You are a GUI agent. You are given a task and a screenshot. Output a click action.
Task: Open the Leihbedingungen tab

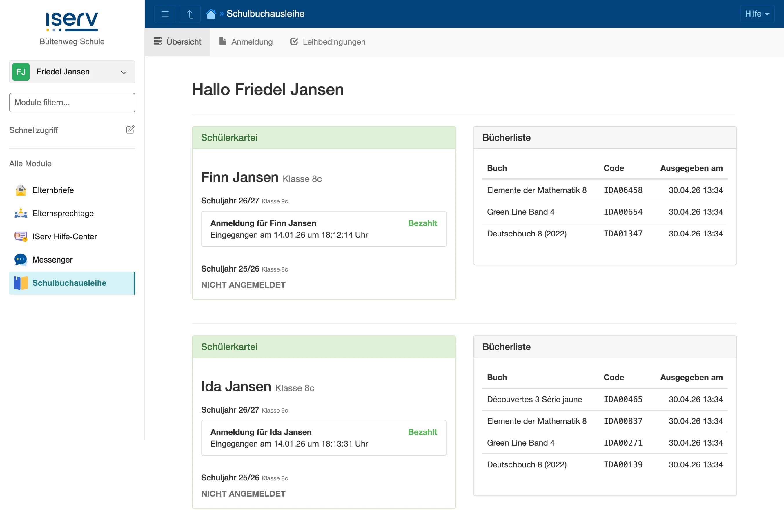pyautogui.click(x=328, y=42)
